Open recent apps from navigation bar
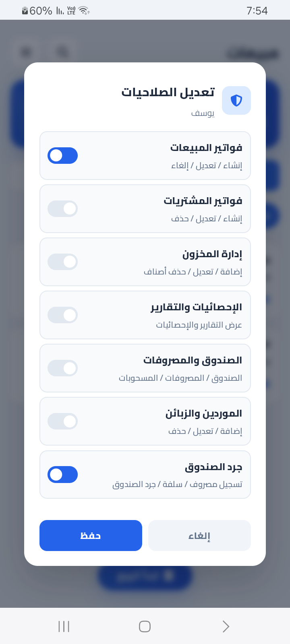Image resolution: width=290 pixels, height=644 pixels. [64, 626]
